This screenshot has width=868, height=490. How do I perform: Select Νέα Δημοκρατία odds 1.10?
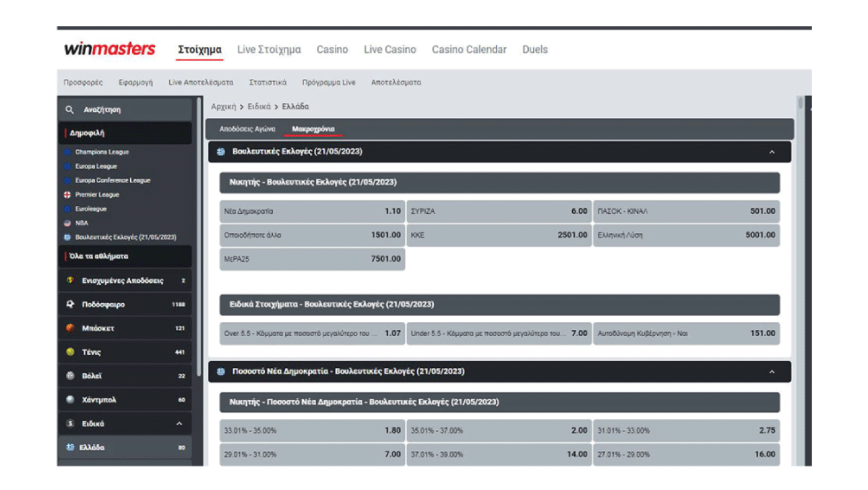[x=312, y=212]
